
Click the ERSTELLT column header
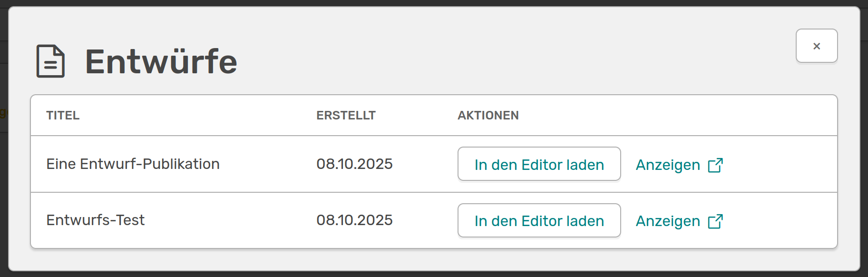pyautogui.click(x=346, y=116)
